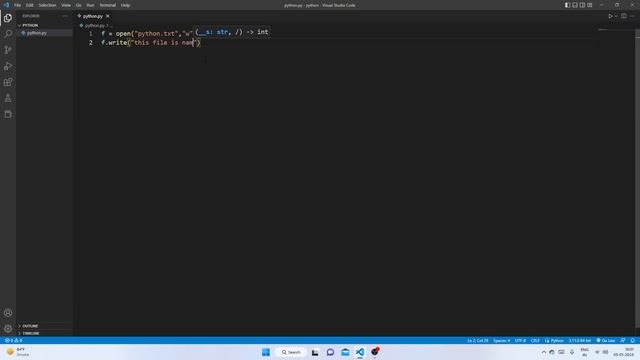
Task: Click the microphone tray icon
Action: (x=572, y=352)
